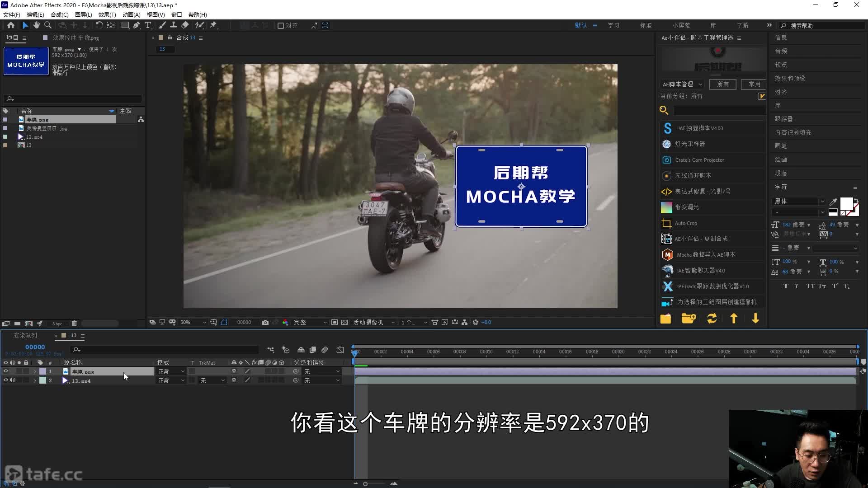Click the 常用 scripts filter button
The height and width of the screenshot is (488, 868).
point(754,84)
